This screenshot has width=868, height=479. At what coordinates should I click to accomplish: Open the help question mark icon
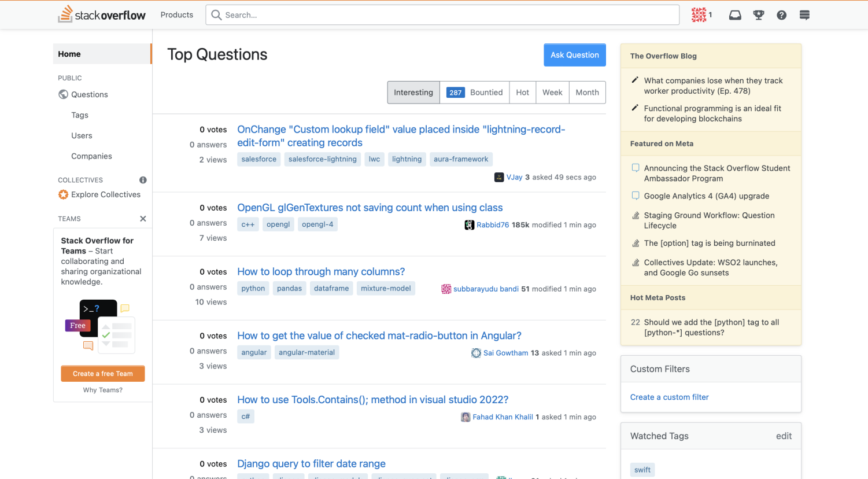(781, 15)
